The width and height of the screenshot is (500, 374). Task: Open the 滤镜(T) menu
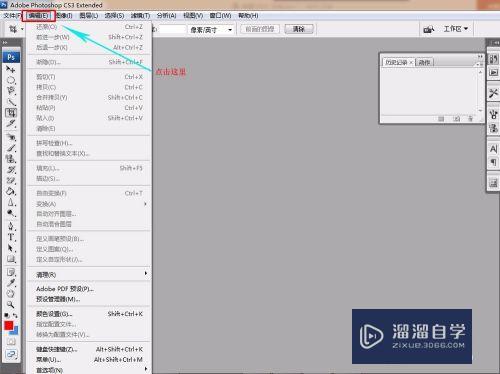[x=140, y=16]
